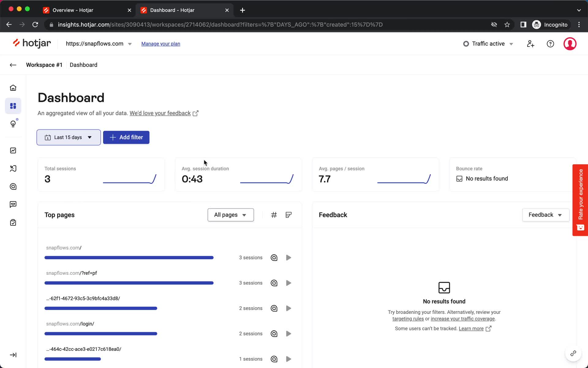Click the Incognito profile indicator

pos(550,25)
